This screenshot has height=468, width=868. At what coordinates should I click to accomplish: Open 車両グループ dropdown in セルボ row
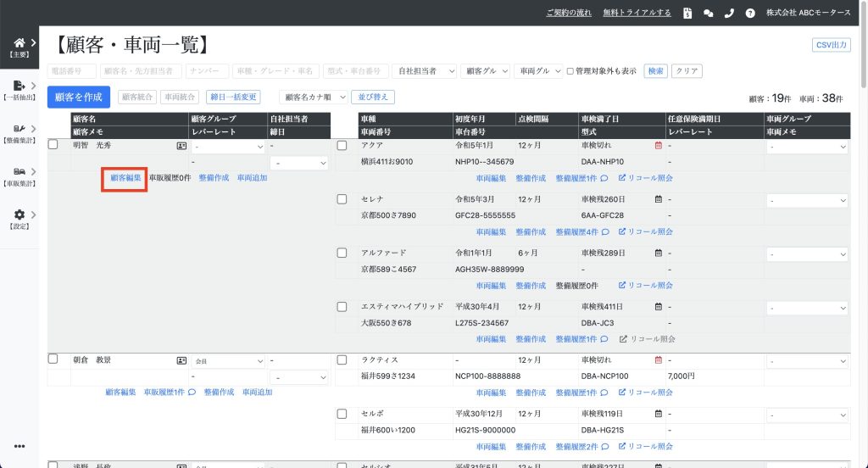coord(807,415)
